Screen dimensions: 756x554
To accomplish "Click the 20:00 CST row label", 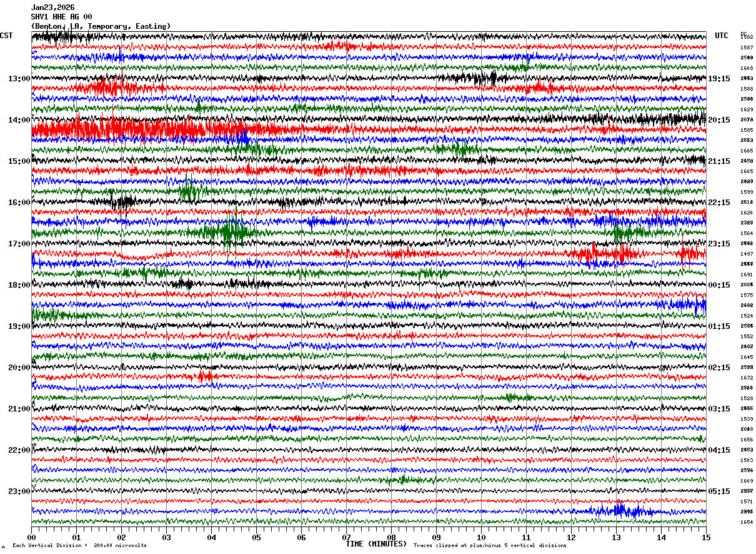I will tap(19, 368).
